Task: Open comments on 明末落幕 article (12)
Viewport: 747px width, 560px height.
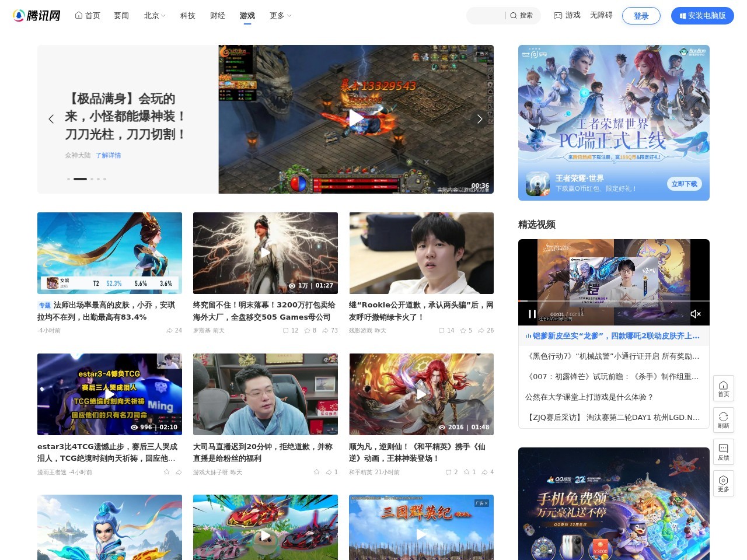Action: (291, 330)
